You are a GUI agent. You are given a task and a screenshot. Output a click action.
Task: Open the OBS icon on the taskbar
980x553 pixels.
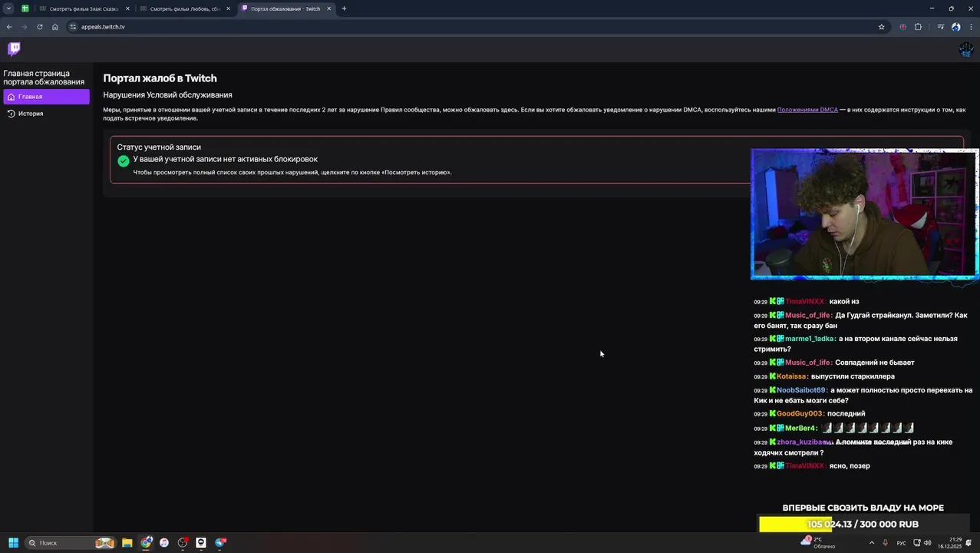183,543
